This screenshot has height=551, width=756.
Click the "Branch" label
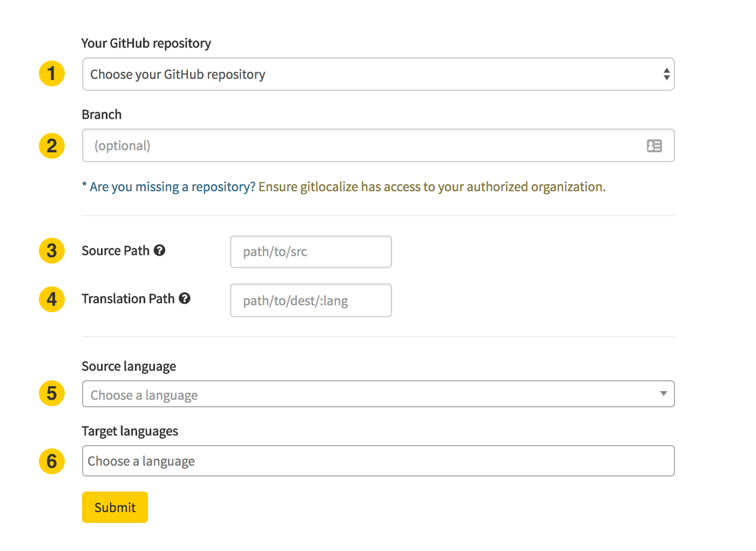point(102,115)
